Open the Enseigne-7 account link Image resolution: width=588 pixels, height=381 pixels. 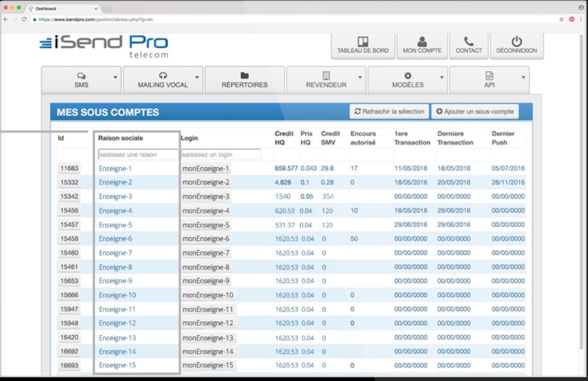114,253
